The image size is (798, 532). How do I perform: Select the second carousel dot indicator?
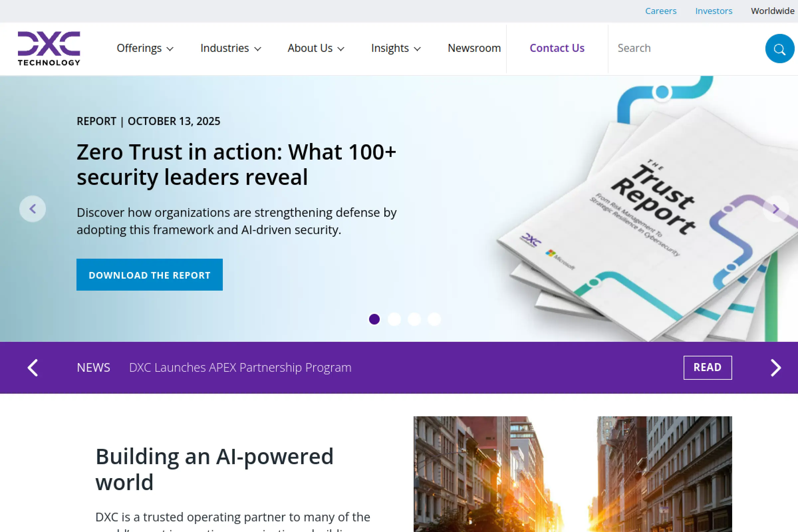coord(394,319)
